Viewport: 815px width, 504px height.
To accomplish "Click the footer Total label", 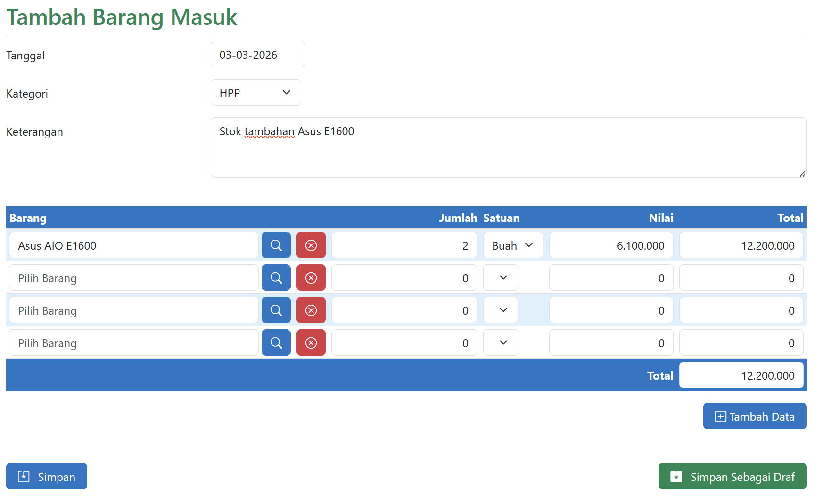I will point(660,375).
